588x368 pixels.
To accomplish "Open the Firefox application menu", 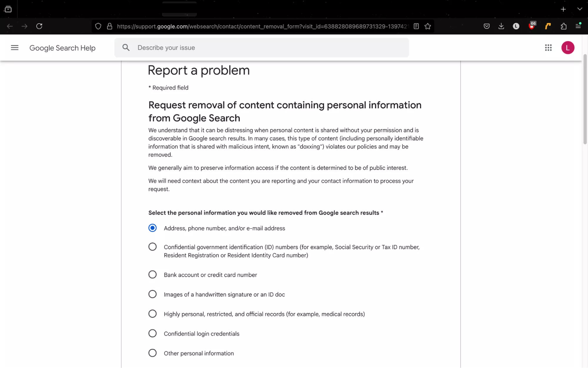I will pos(578,26).
